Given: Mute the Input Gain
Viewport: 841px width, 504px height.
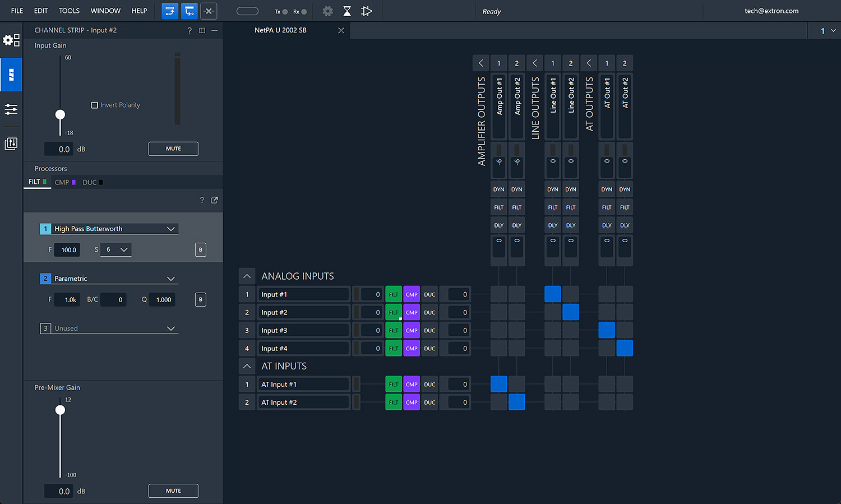Looking at the screenshot, I should coord(173,149).
